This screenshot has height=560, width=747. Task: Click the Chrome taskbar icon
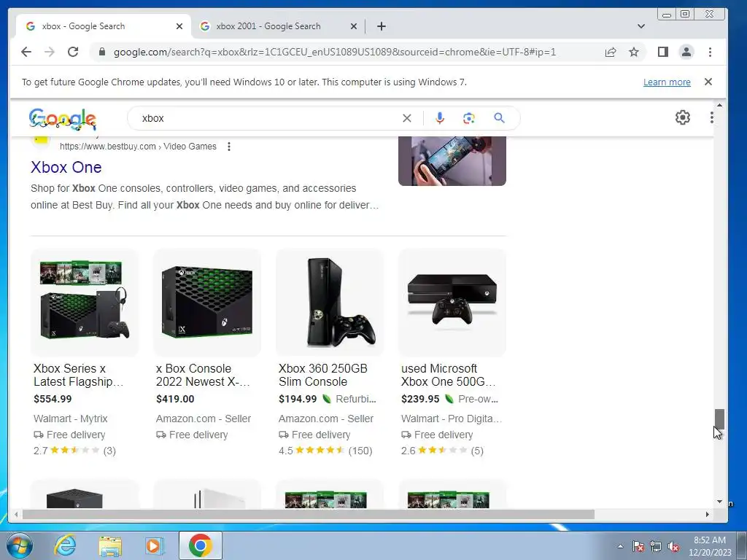pyautogui.click(x=200, y=545)
